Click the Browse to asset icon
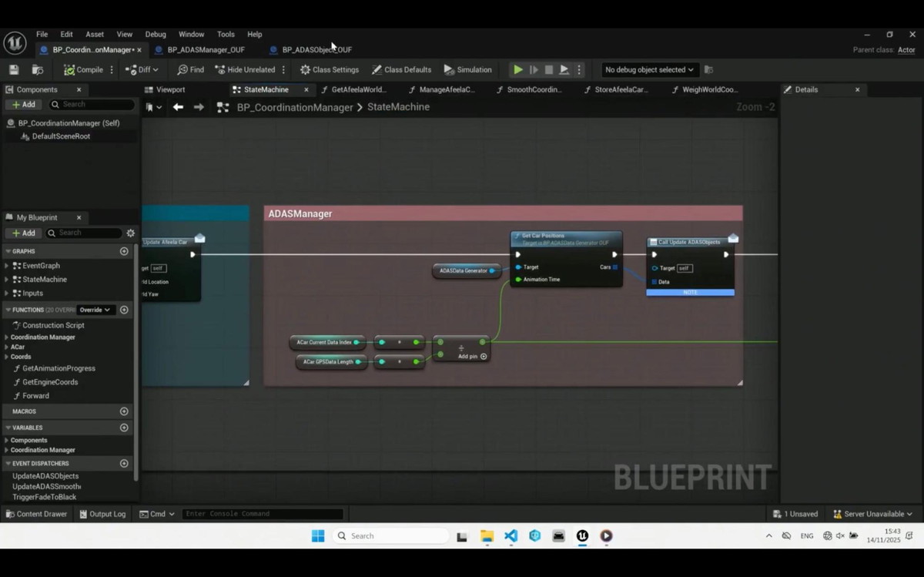 [x=38, y=69]
